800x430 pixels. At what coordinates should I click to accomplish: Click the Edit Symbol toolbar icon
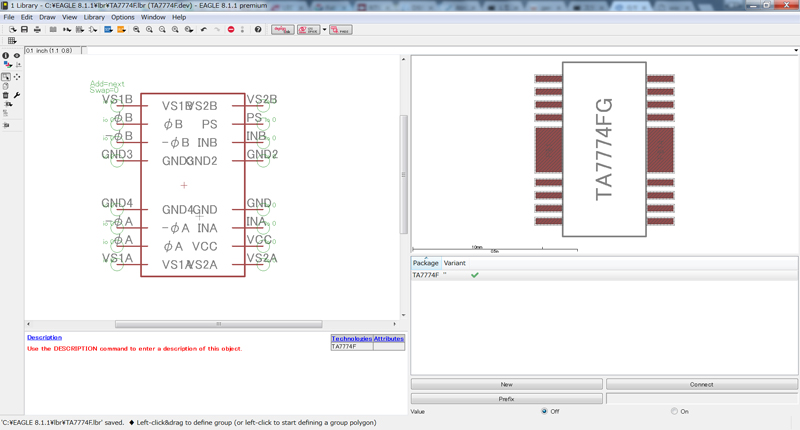coord(93,30)
